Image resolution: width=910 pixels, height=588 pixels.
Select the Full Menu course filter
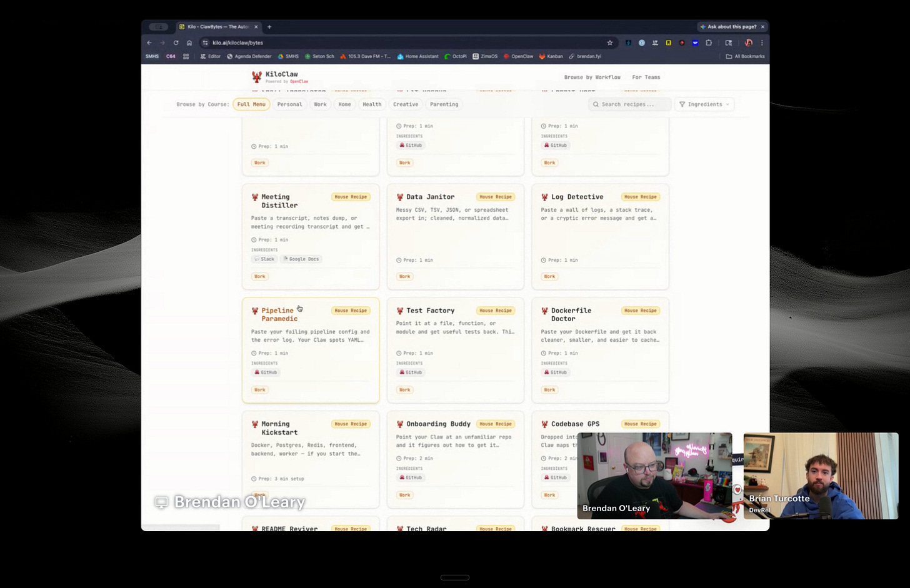click(251, 104)
